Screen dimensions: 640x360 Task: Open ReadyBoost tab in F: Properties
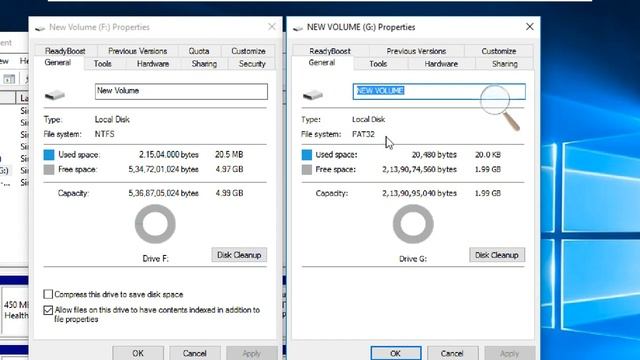65,51
